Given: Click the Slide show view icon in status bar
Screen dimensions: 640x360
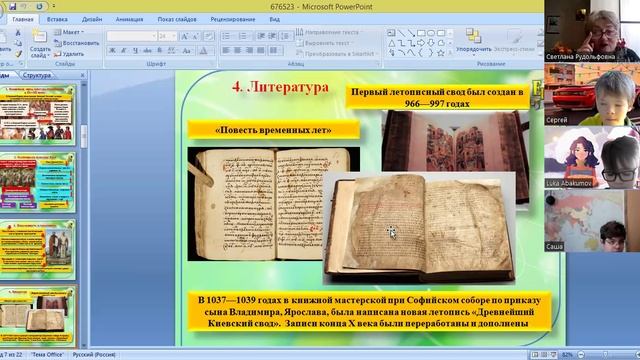Looking at the screenshot, I should [x=553, y=355].
